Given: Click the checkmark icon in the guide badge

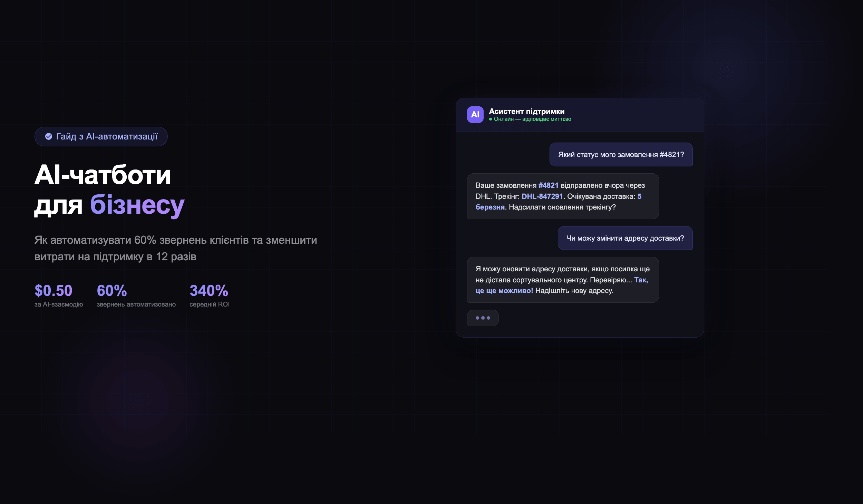Looking at the screenshot, I should click(x=49, y=136).
